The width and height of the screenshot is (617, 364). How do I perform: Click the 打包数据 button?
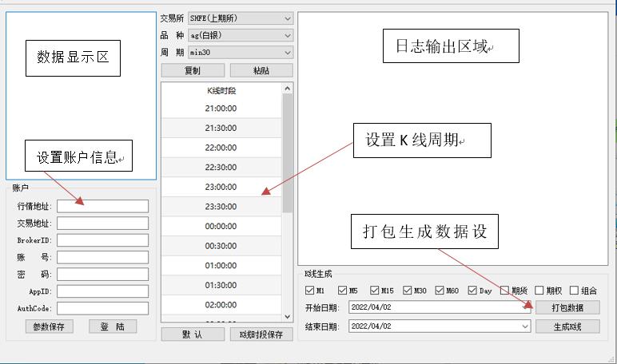coord(567,307)
